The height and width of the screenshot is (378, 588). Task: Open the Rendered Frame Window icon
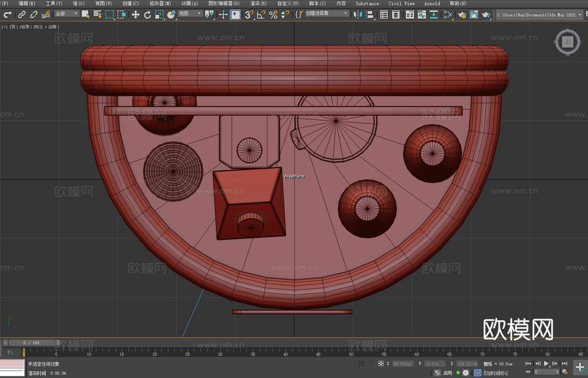coord(474,14)
